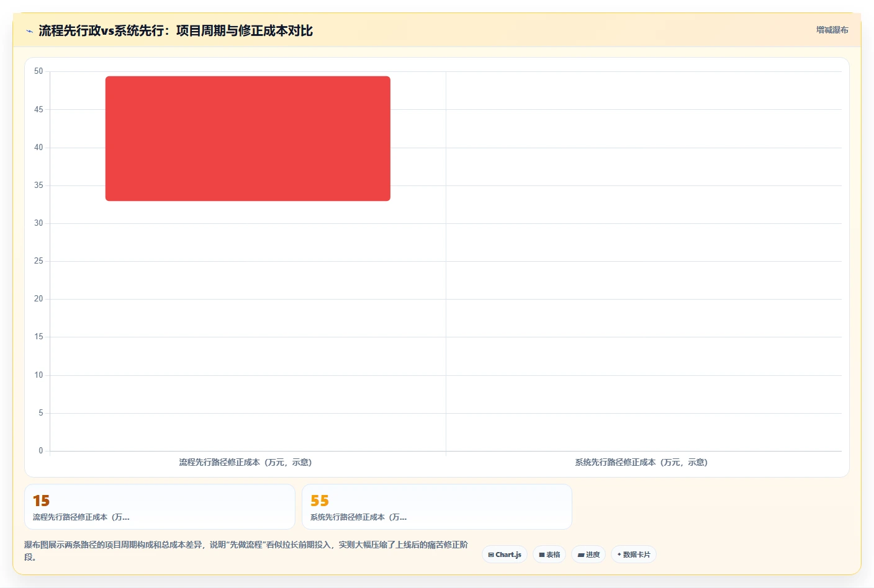Select the data card showing 55
This screenshot has height=588, width=874.
[x=437, y=507]
